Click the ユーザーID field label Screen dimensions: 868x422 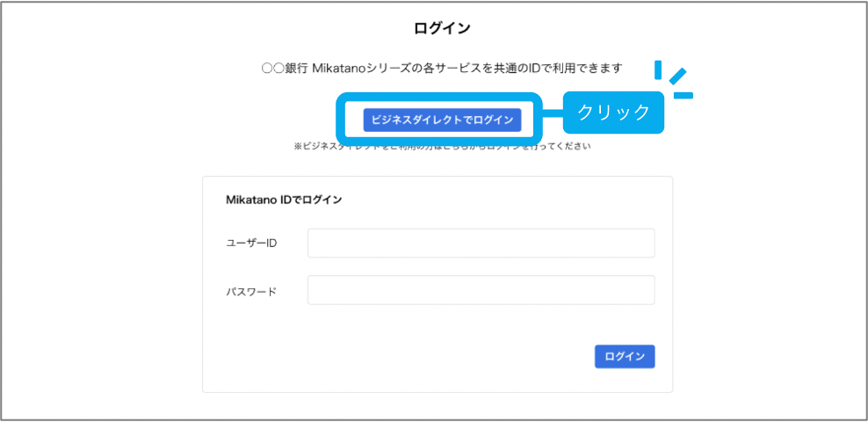tap(251, 244)
